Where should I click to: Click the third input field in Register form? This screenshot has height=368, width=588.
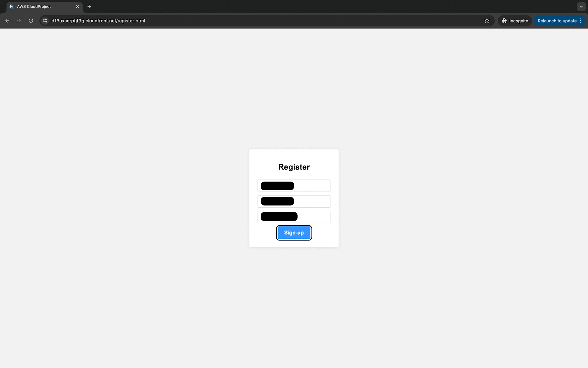pos(294,217)
